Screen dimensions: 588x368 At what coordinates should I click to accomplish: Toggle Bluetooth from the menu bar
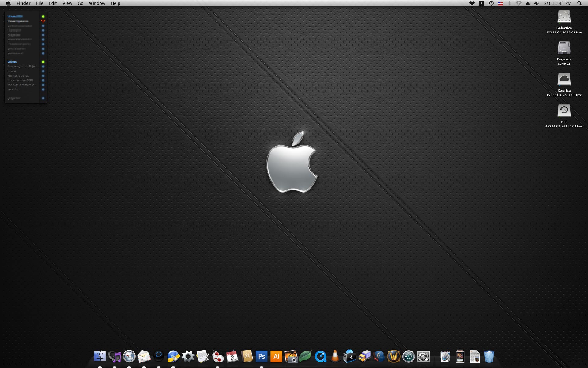click(510, 3)
